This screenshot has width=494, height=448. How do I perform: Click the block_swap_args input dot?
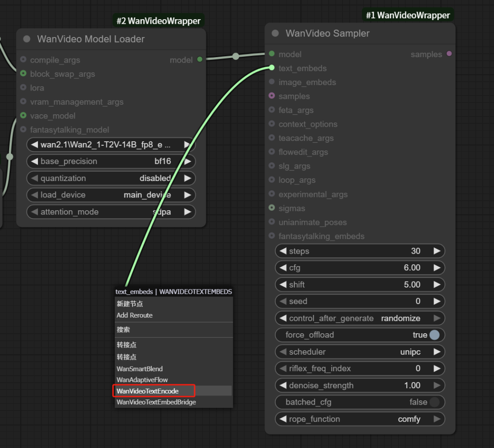pos(23,74)
